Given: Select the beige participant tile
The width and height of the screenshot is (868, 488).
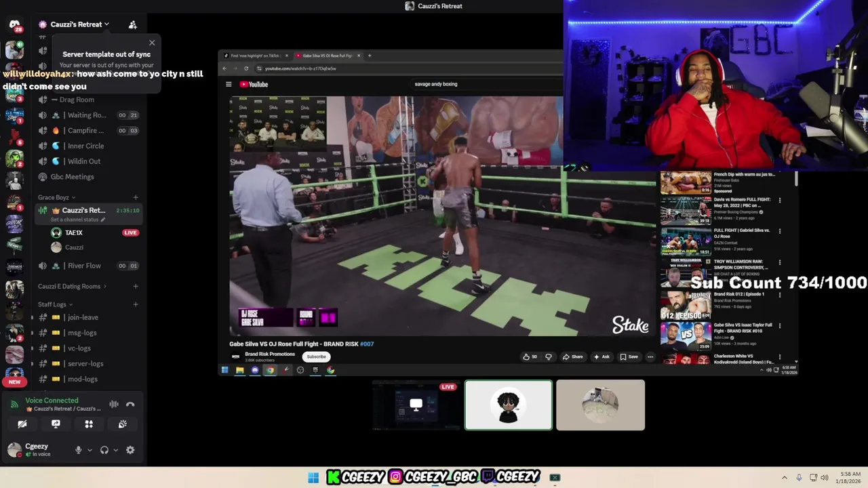Looking at the screenshot, I should pyautogui.click(x=601, y=405).
